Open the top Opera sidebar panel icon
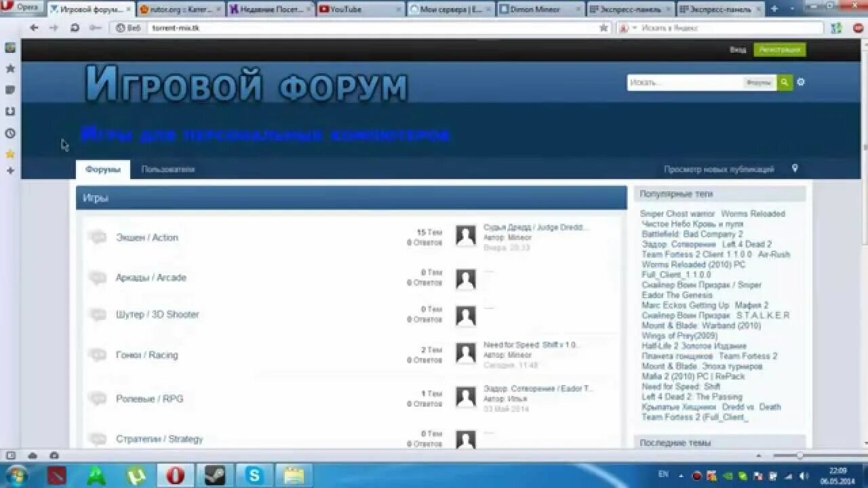This screenshot has width=868, height=488. 10,47
